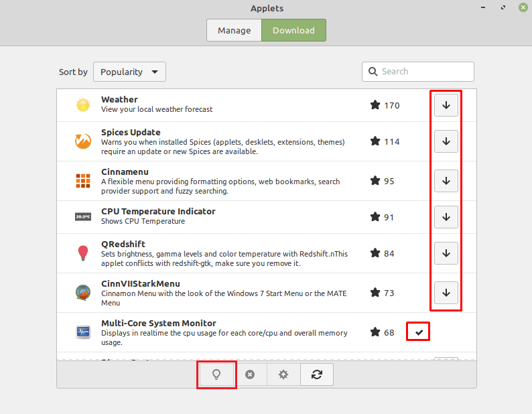
Task: Select the CPU Temperature Indicator icon
Action: (x=83, y=216)
